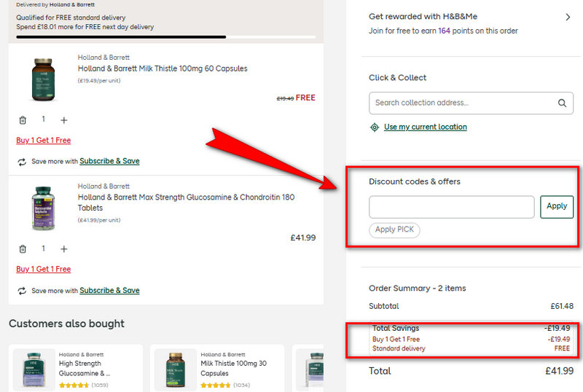Image resolution: width=583 pixels, height=392 pixels.
Task: Remove the Glucosamine item using trash icon
Action: pos(23,248)
